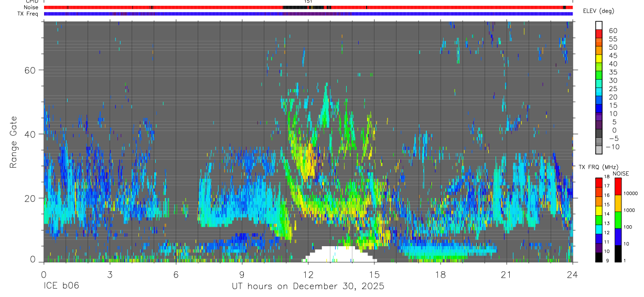
Task: Click the '30' label on ELEV colorbar
Action: (x=613, y=80)
